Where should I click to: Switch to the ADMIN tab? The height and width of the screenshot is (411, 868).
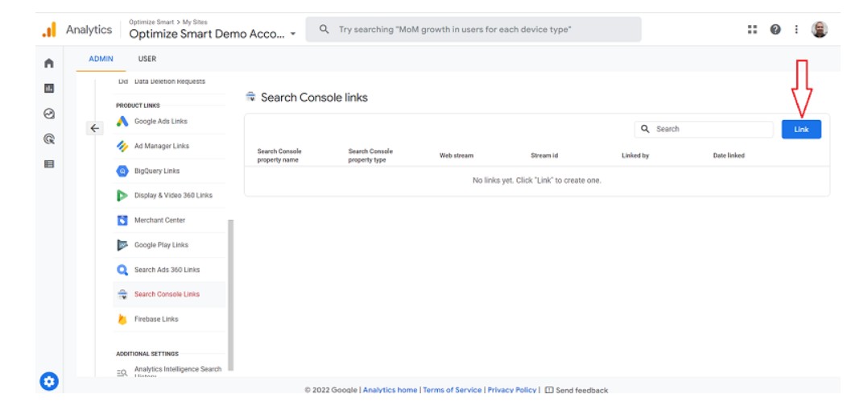click(x=101, y=59)
